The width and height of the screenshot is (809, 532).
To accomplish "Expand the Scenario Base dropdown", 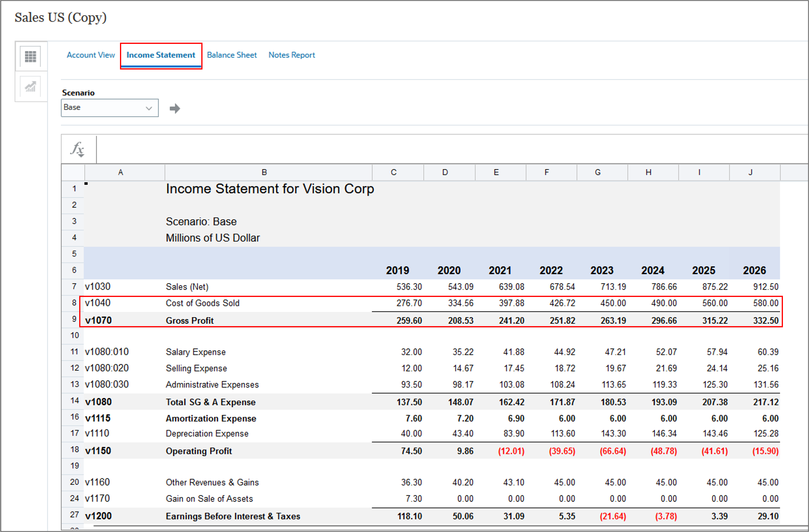I will (x=110, y=108).
